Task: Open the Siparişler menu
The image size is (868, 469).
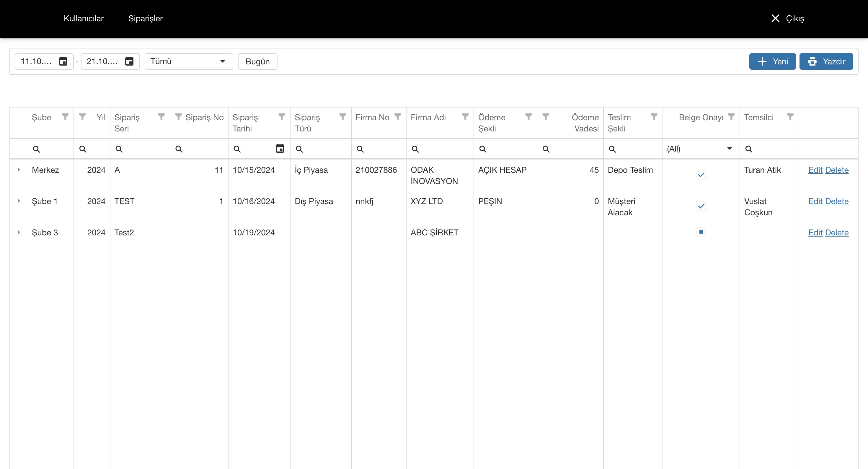Action: coord(145,19)
